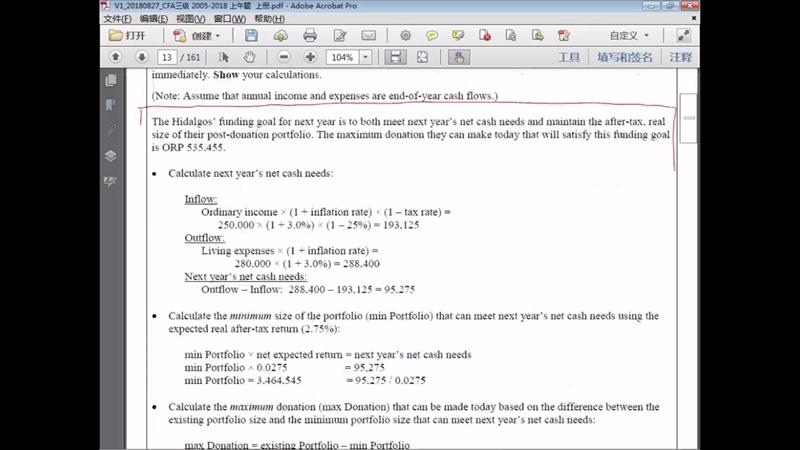Show the Layers side panel

click(110, 155)
